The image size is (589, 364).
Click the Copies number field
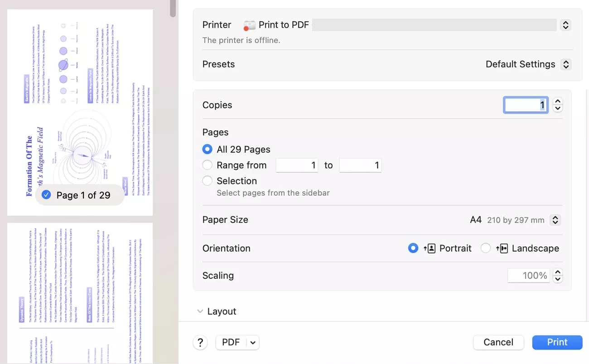[526, 105]
